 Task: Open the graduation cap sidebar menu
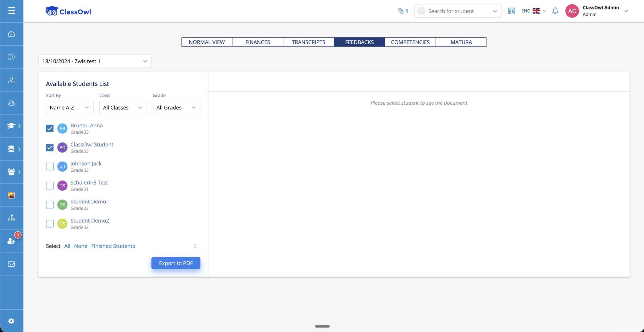coord(11,126)
